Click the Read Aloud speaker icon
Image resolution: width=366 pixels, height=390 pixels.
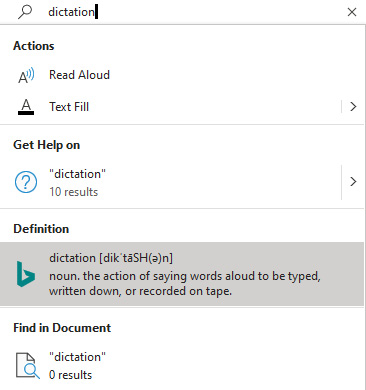[26, 75]
